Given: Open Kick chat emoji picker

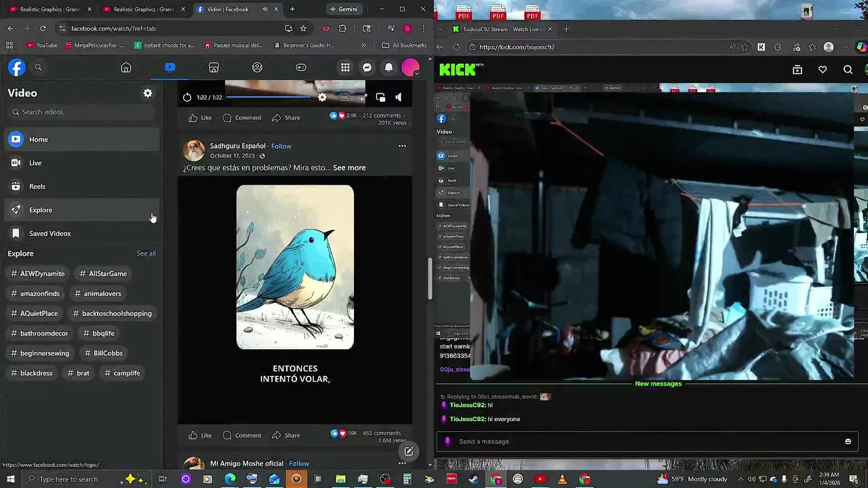Looking at the screenshot, I should point(848,441).
